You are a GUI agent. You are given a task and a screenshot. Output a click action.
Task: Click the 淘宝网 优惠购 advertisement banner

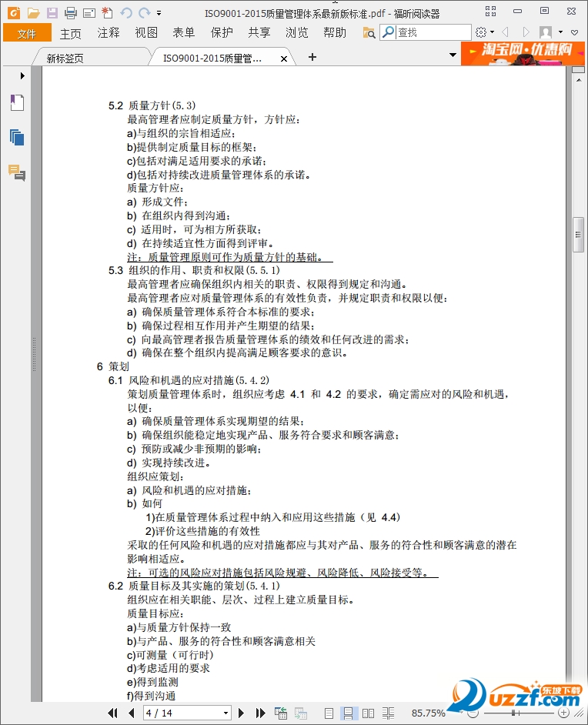[523, 53]
